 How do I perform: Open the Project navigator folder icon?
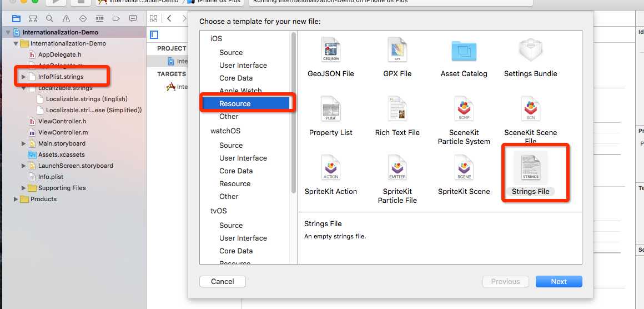pyautogui.click(x=16, y=18)
